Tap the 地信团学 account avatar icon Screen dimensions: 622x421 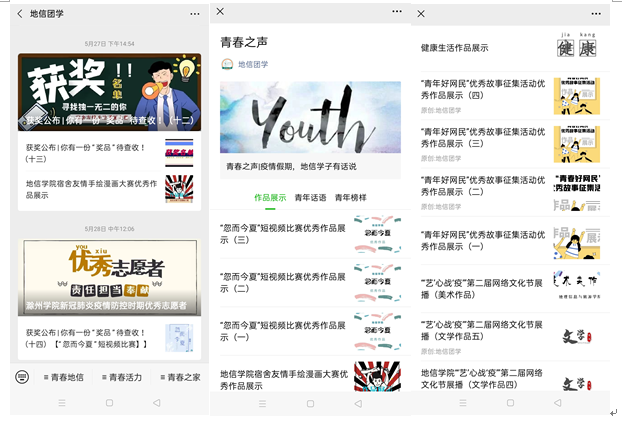point(227,64)
